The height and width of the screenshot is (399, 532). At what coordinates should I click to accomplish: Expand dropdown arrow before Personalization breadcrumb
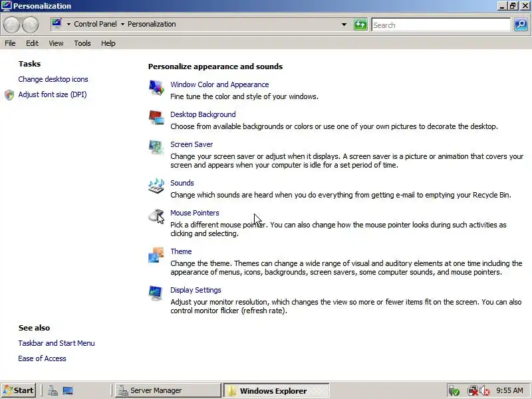coord(122,24)
